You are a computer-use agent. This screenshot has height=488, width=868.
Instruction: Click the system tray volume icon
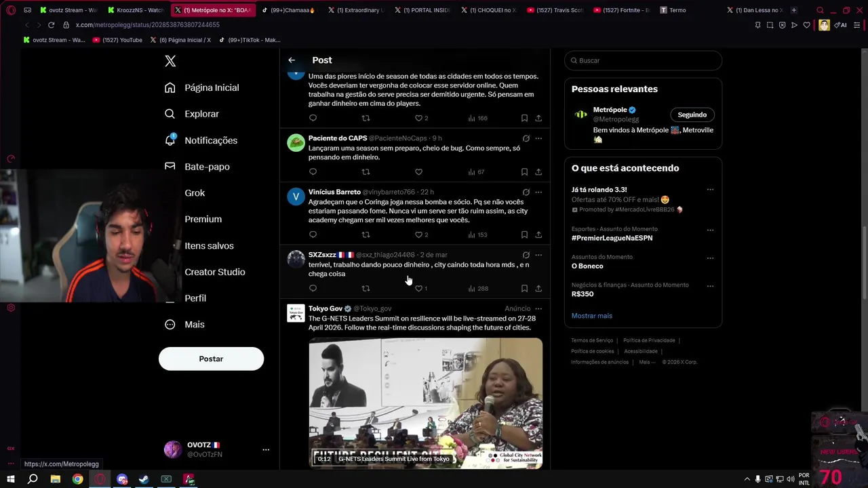click(x=791, y=479)
